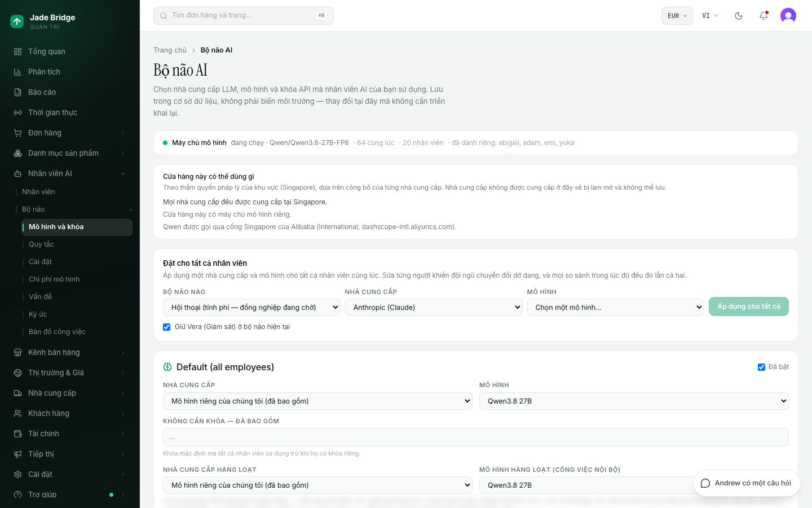Click Áp dụng cho tất cả button
The width and height of the screenshot is (812, 508).
click(x=749, y=306)
